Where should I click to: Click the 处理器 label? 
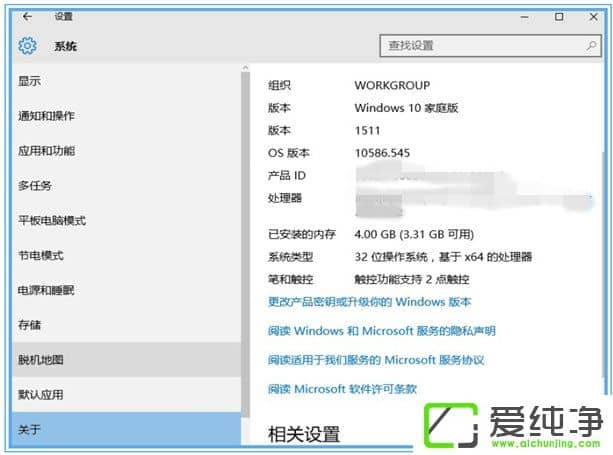[x=285, y=198]
